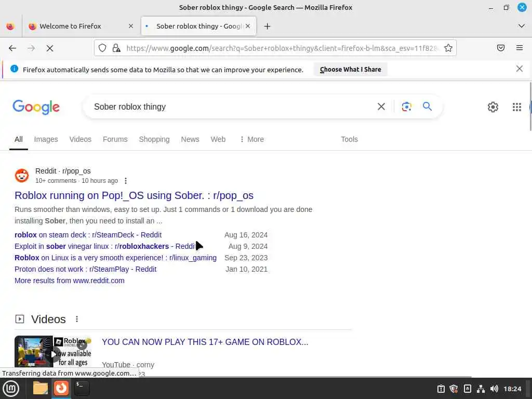The height and width of the screenshot is (399, 532).
Task: Open Google apps grid
Action: 517,107
